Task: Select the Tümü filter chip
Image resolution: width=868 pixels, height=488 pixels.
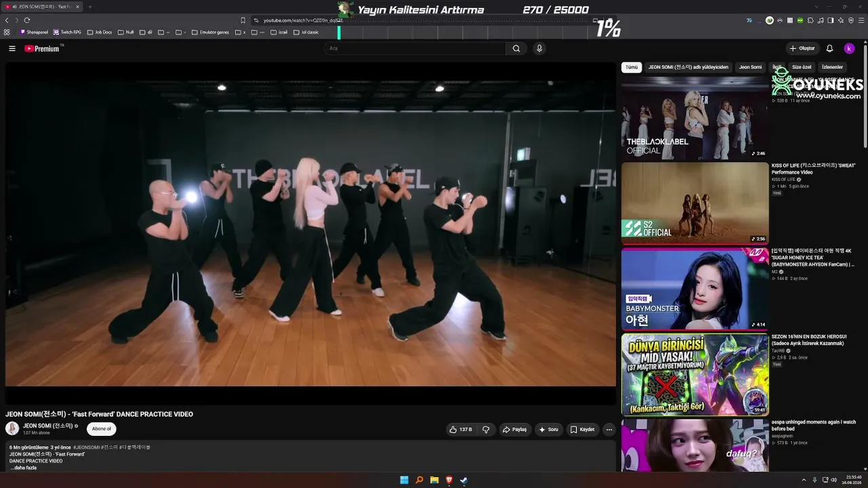Action: point(631,67)
